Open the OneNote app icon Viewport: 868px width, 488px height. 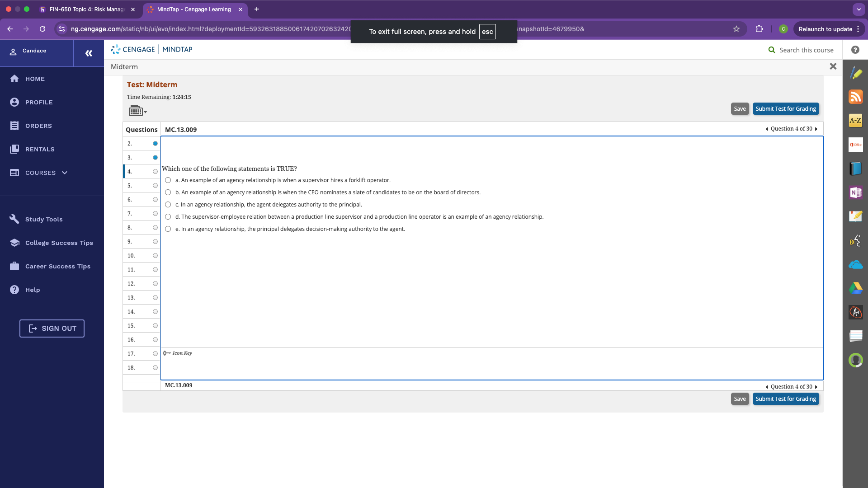pyautogui.click(x=855, y=192)
